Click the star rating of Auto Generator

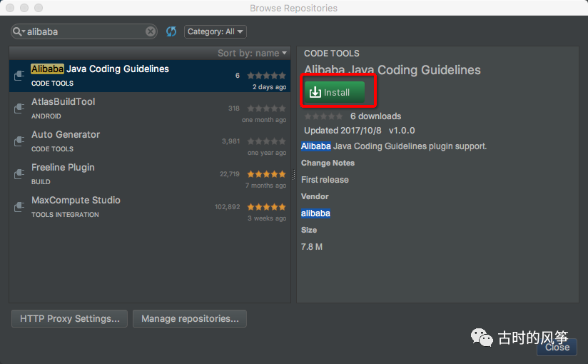(266, 141)
